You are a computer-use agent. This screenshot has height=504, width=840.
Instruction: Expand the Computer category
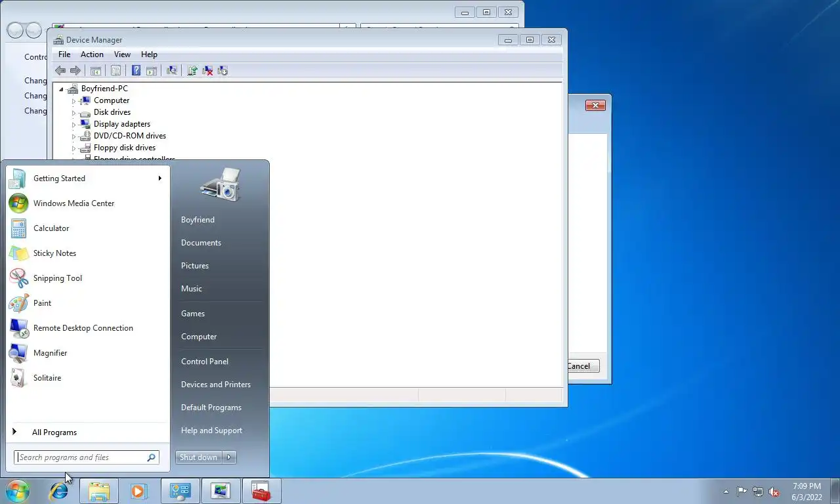[73, 101]
